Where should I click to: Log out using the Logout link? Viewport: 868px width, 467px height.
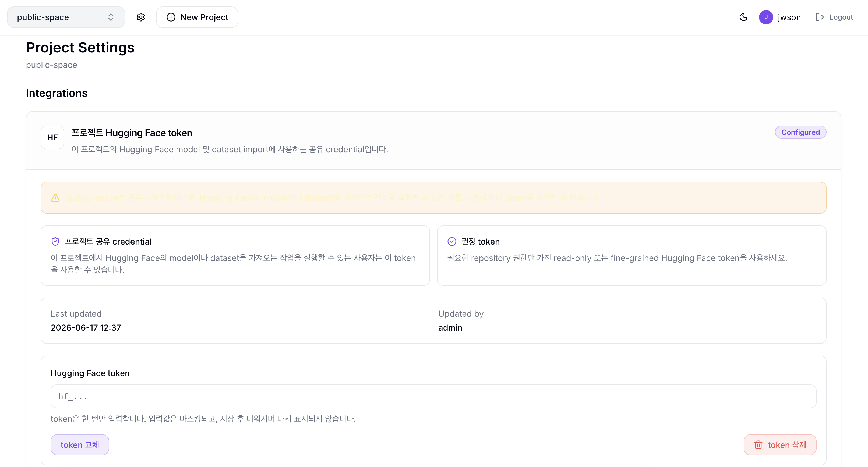point(834,17)
